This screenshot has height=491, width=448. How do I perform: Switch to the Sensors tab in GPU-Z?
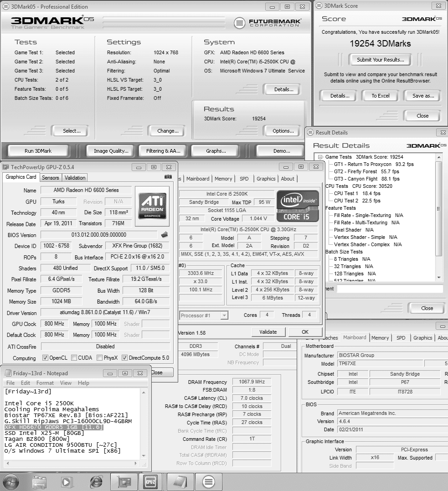tap(51, 177)
